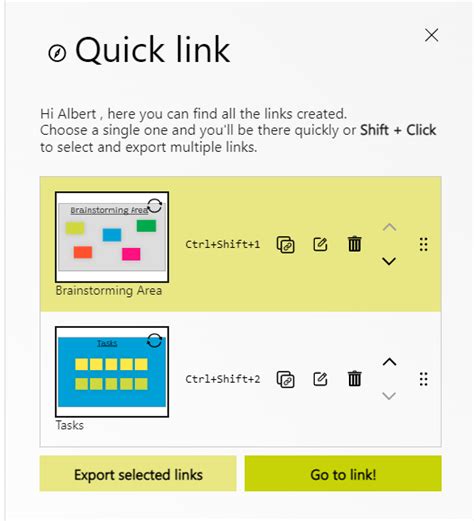Move Brainstorming Area link down
This screenshot has width=474, height=521.
(389, 261)
